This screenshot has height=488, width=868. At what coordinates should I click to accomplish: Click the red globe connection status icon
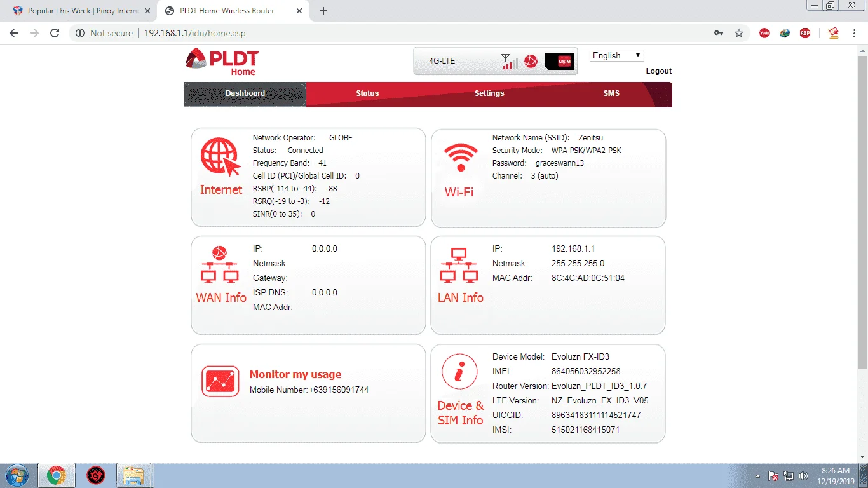(x=531, y=61)
